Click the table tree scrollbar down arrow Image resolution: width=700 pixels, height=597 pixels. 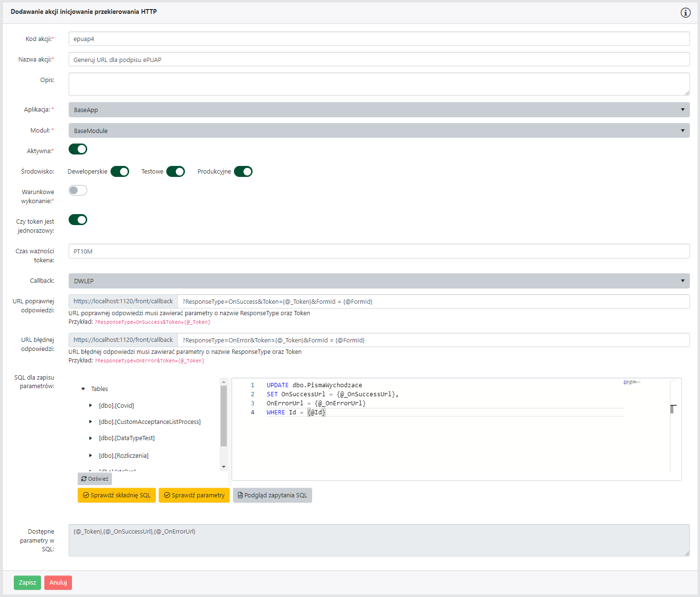(x=223, y=467)
